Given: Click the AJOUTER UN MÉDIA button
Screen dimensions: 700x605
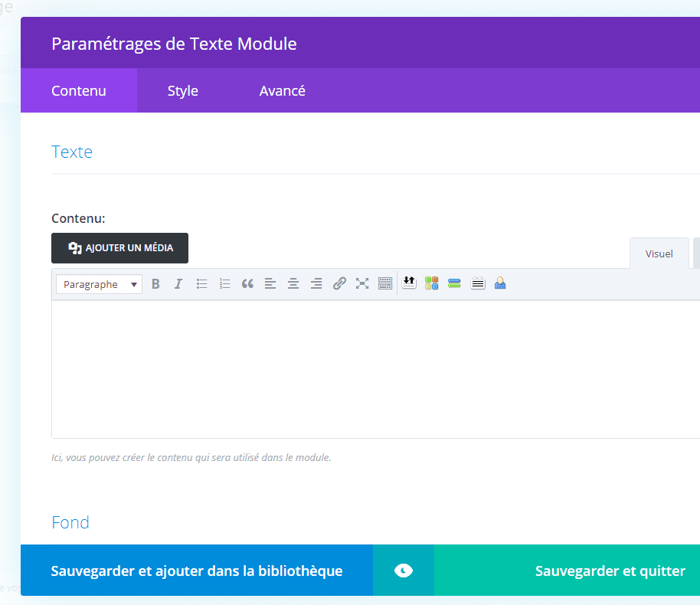Looking at the screenshot, I should tap(119, 248).
